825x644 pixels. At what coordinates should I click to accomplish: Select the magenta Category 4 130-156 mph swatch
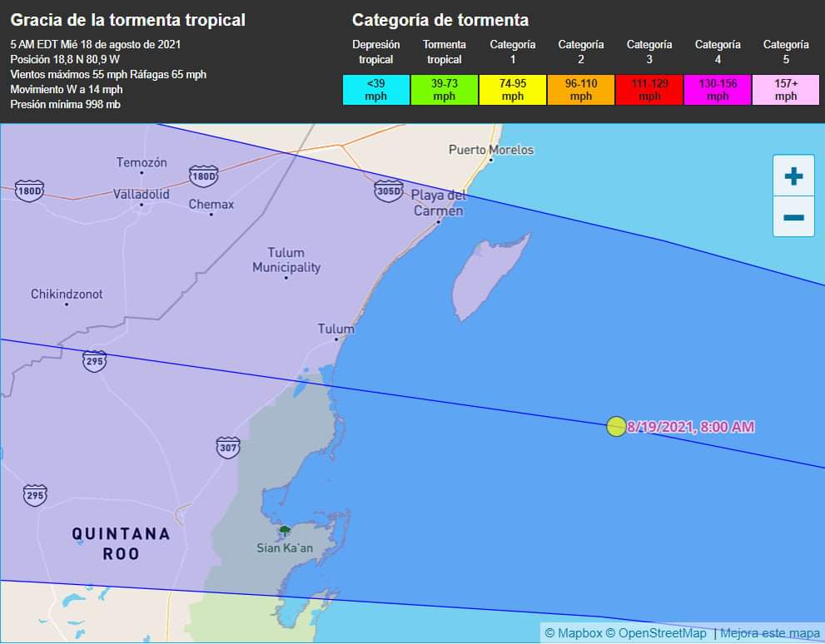[718, 90]
